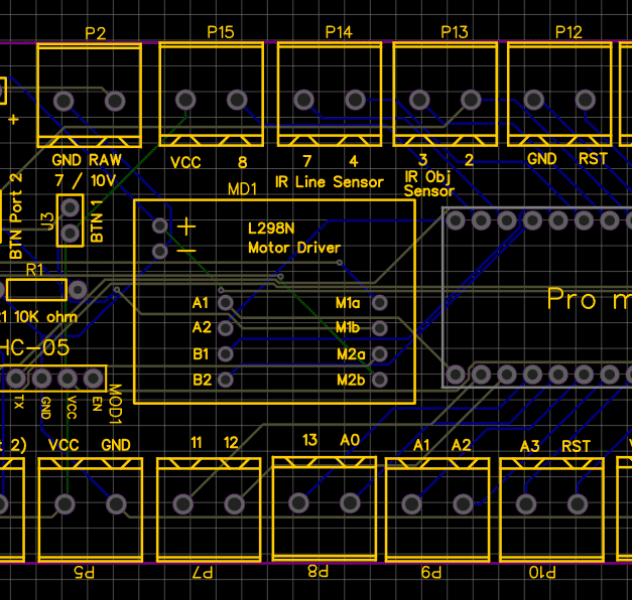Select the GND label above P5

(x=116, y=445)
